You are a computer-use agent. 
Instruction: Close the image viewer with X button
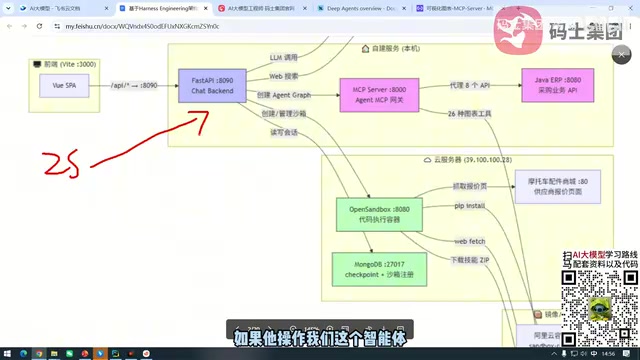pos(621,54)
